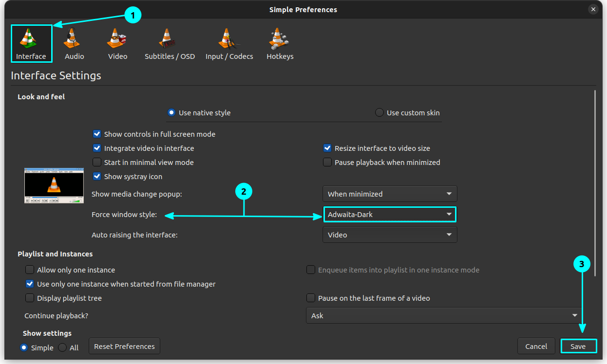
Task: Open the Audio preferences section
Action: tap(74, 43)
